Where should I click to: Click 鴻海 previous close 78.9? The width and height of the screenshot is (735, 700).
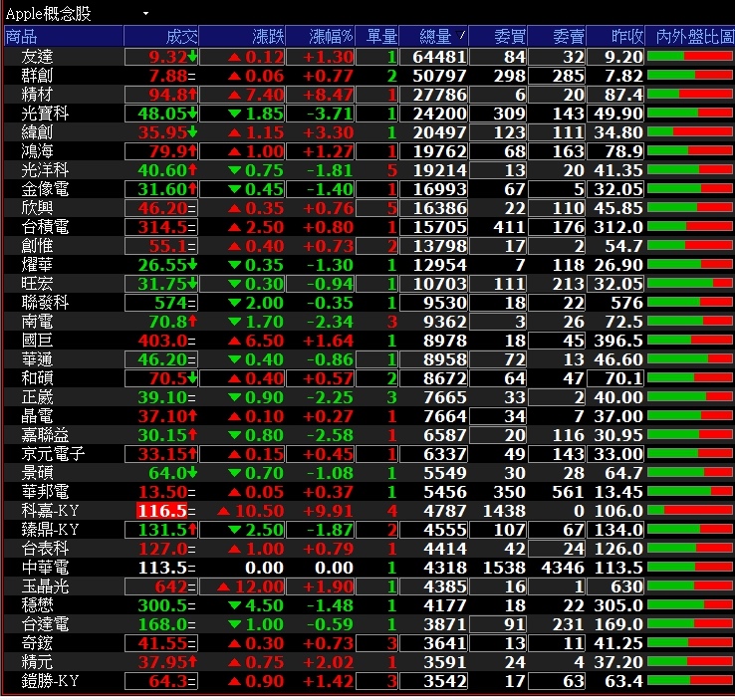[x=623, y=151]
